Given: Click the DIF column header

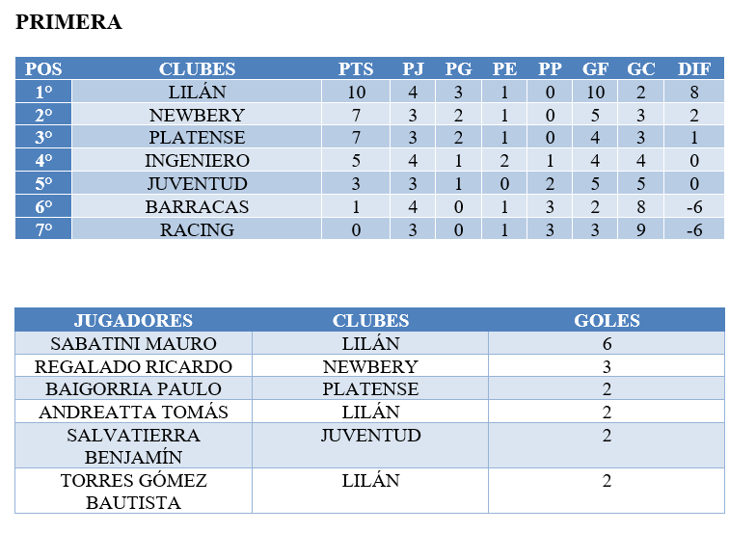Looking at the screenshot, I should click(694, 69).
